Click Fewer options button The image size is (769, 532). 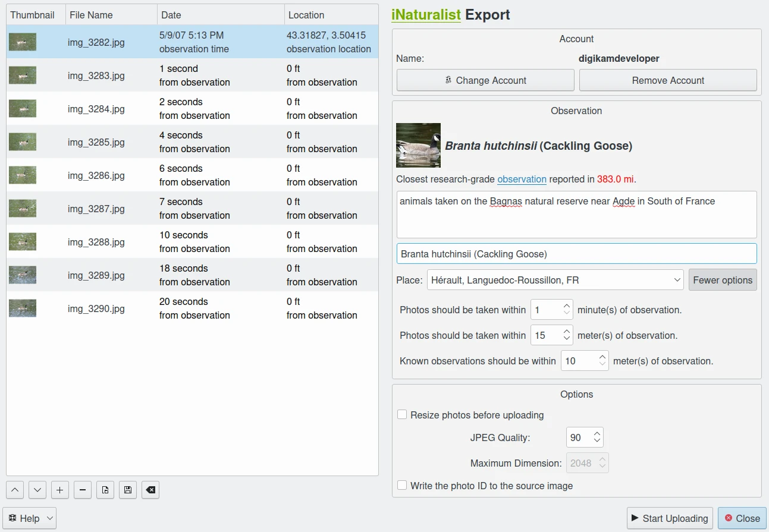pos(722,280)
